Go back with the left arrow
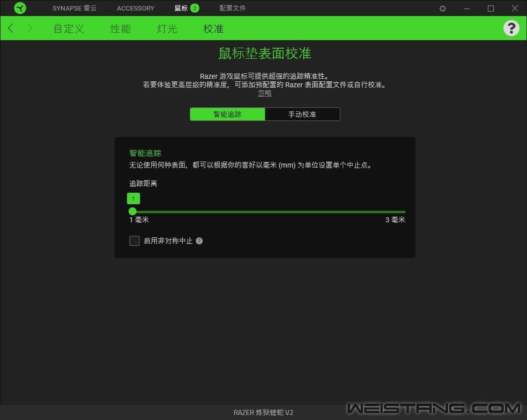The height and width of the screenshot is (420, 527). [x=11, y=28]
